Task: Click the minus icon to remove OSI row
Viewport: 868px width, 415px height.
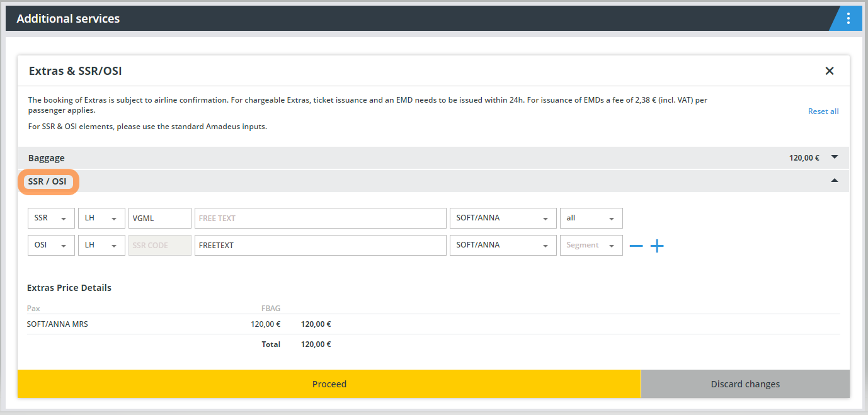Action: coord(636,246)
